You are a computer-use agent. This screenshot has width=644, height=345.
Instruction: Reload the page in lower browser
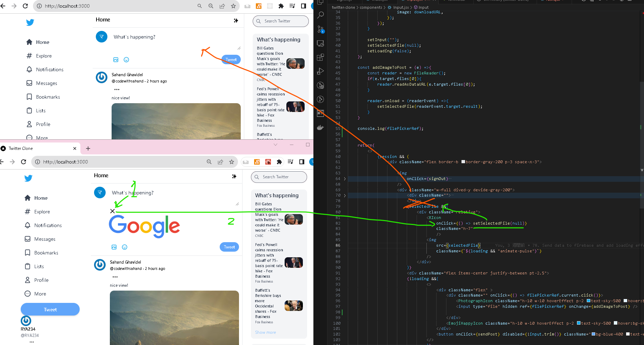(24, 162)
